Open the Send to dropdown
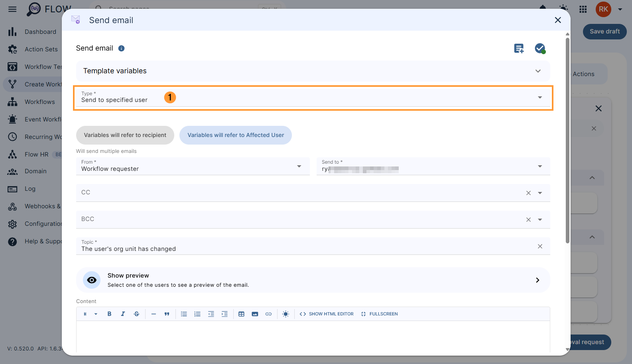Image resolution: width=632 pixels, height=364 pixels. coord(433,166)
